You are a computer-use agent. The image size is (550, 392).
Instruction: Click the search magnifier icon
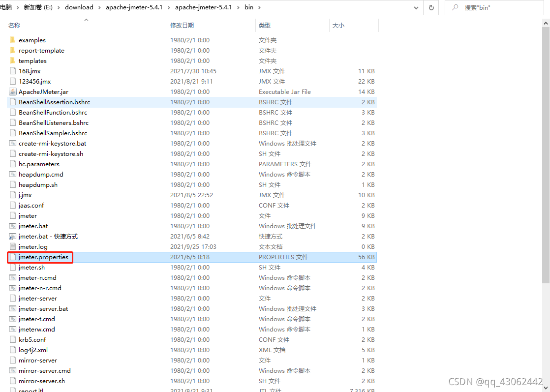pos(455,7)
